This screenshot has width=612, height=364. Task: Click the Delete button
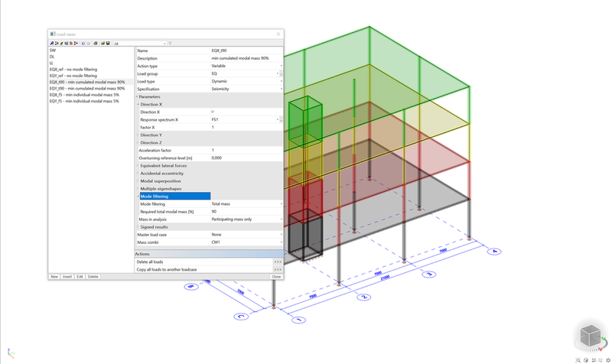pyautogui.click(x=93, y=277)
